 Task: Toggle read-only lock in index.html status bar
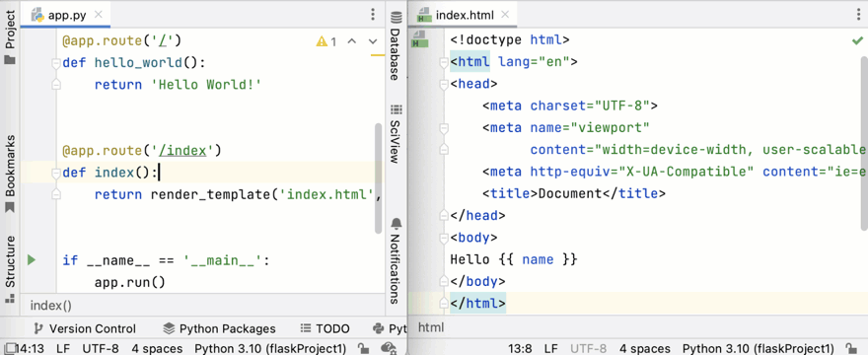pyautogui.click(x=850, y=348)
